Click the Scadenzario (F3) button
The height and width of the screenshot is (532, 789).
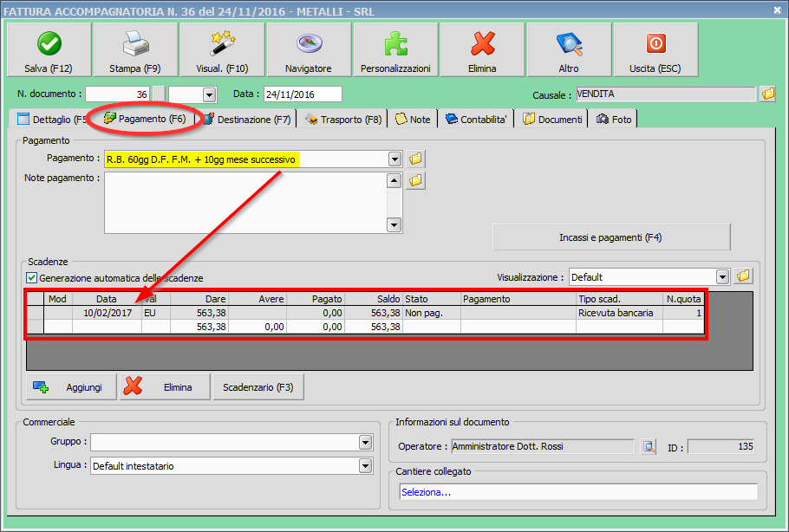click(258, 387)
